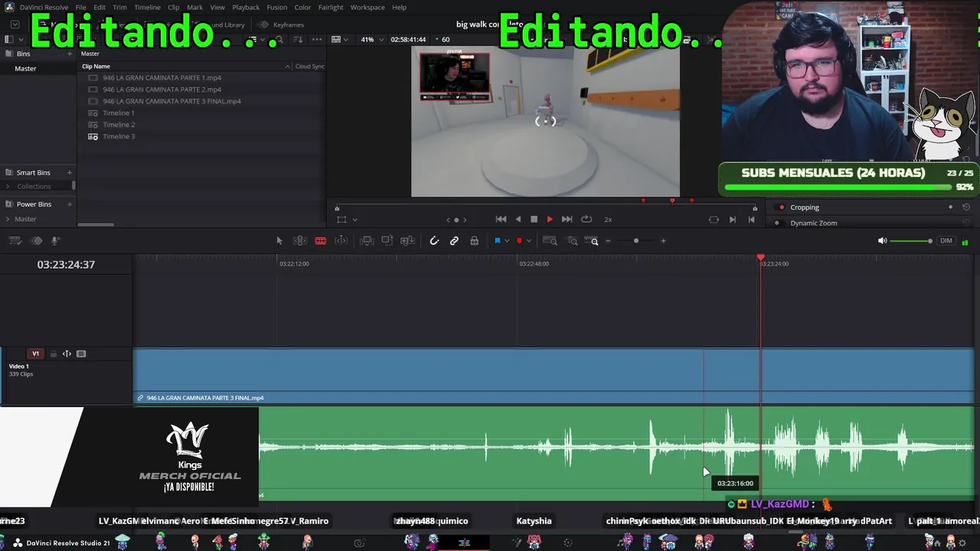Play the timeline in reverse
980x551 pixels.
click(518, 220)
